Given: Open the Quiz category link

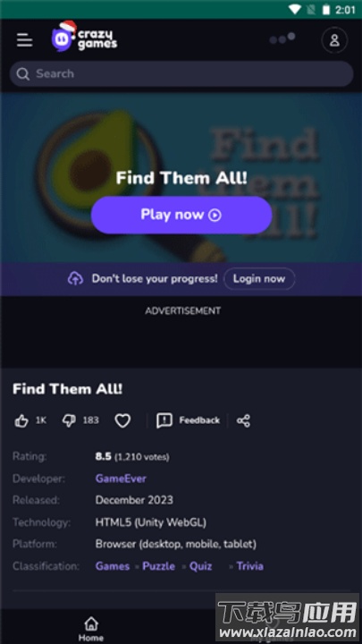Looking at the screenshot, I should (x=201, y=566).
